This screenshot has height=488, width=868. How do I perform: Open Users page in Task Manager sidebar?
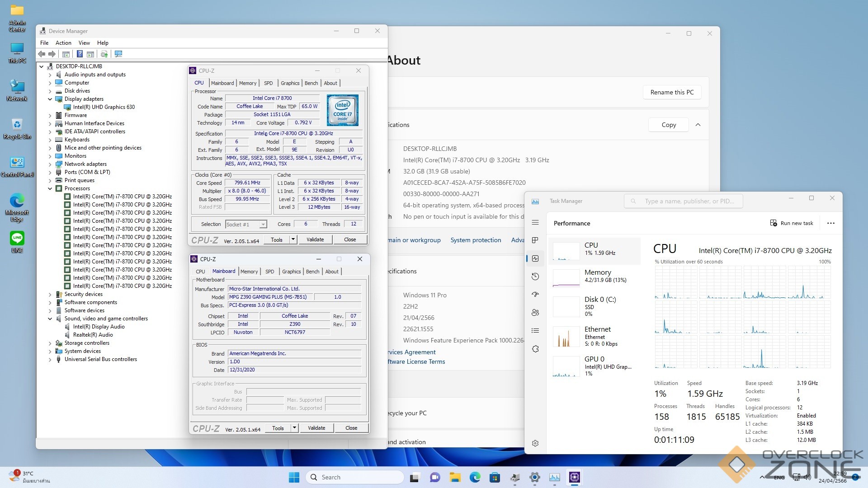click(535, 312)
